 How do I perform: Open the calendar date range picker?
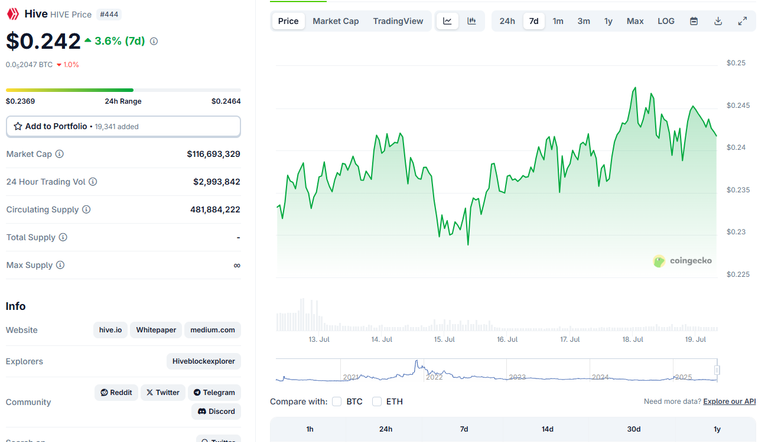694,21
